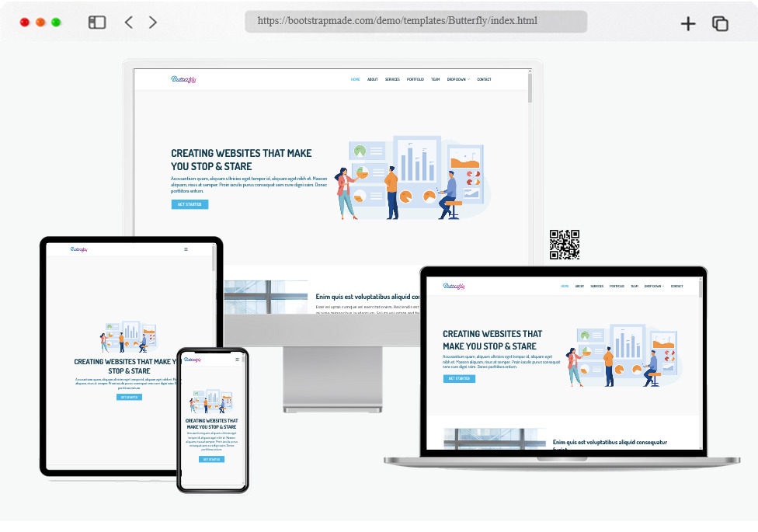The image size is (758, 532).
Task: Open the hamburger menu on the tablet mockup
Action: coord(186,249)
